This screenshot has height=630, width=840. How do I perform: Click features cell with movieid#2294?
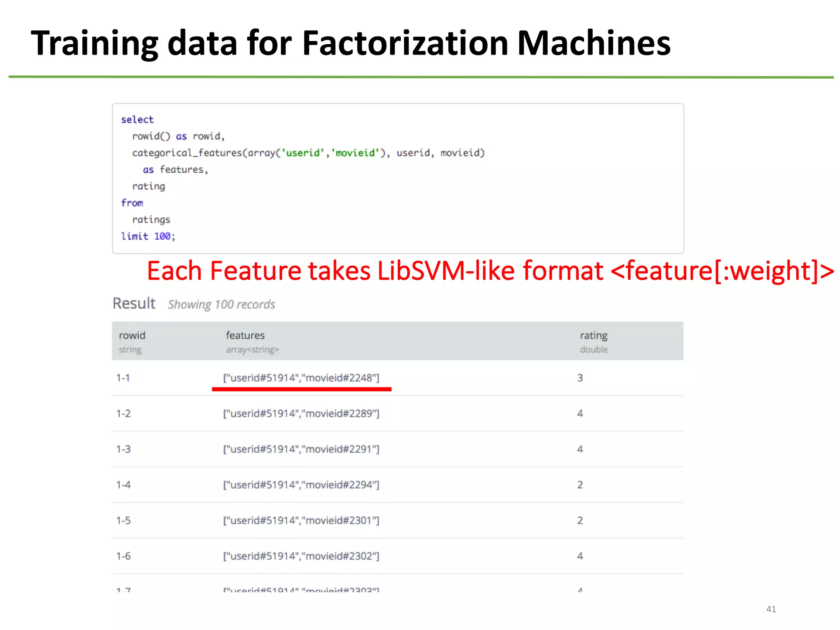[301, 485]
